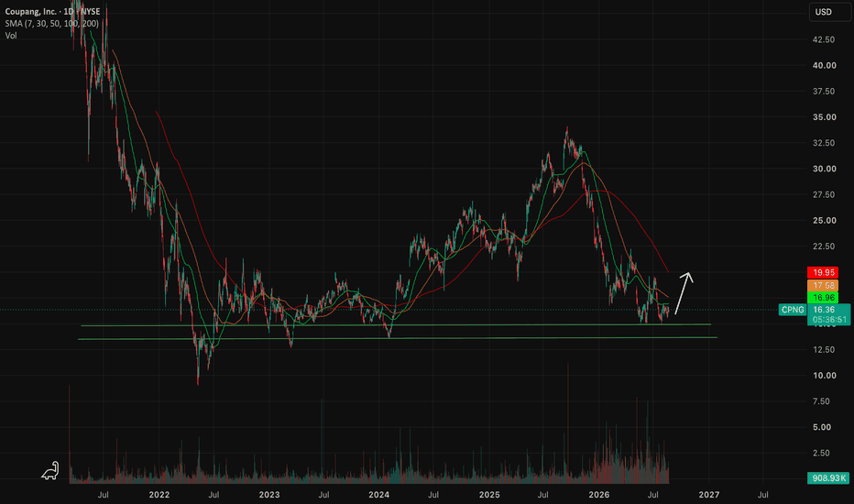Click the 2024 label on time axis
Viewport: 854px width, 504px height.
(379, 495)
